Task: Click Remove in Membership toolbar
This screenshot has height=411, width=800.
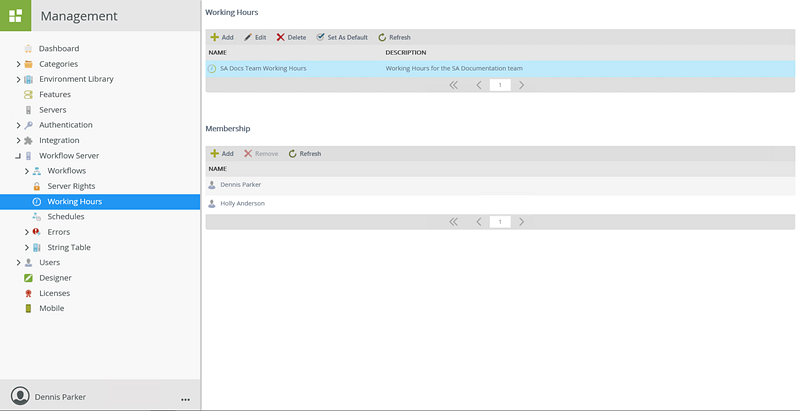Action: [x=261, y=153]
